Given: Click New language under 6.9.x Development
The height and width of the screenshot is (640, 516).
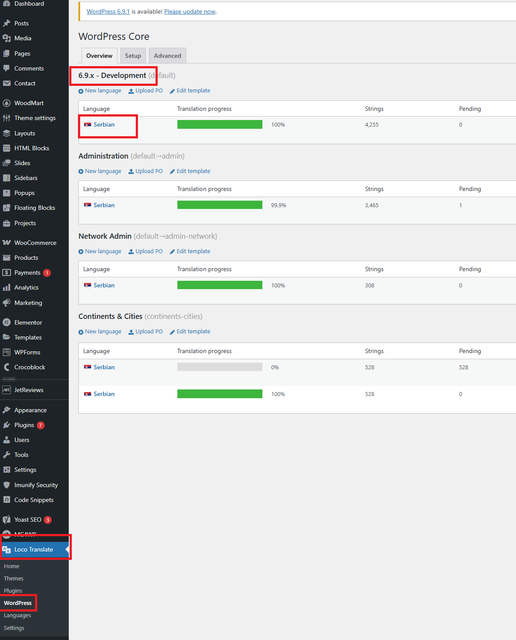Looking at the screenshot, I should 100,91.
